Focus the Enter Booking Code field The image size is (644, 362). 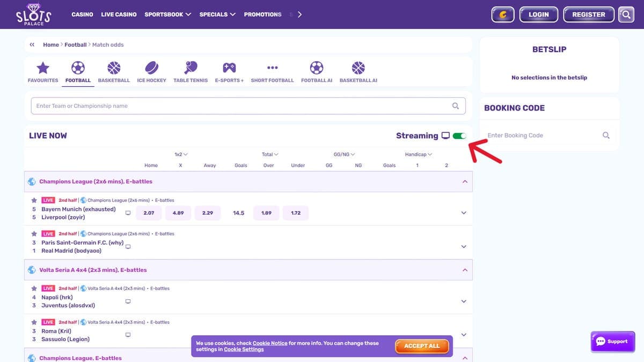click(x=544, y=136)
